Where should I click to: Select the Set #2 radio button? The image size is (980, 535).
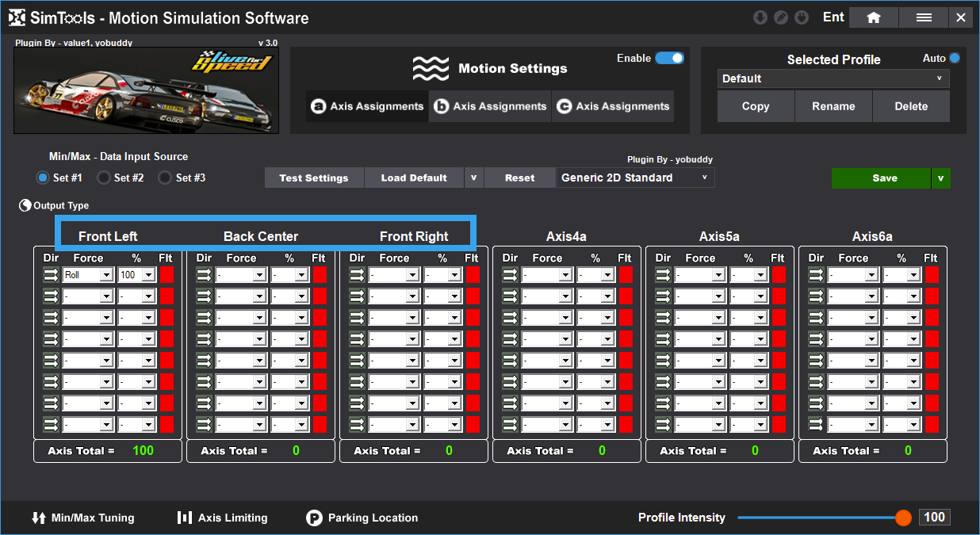(x=103, y=178)
